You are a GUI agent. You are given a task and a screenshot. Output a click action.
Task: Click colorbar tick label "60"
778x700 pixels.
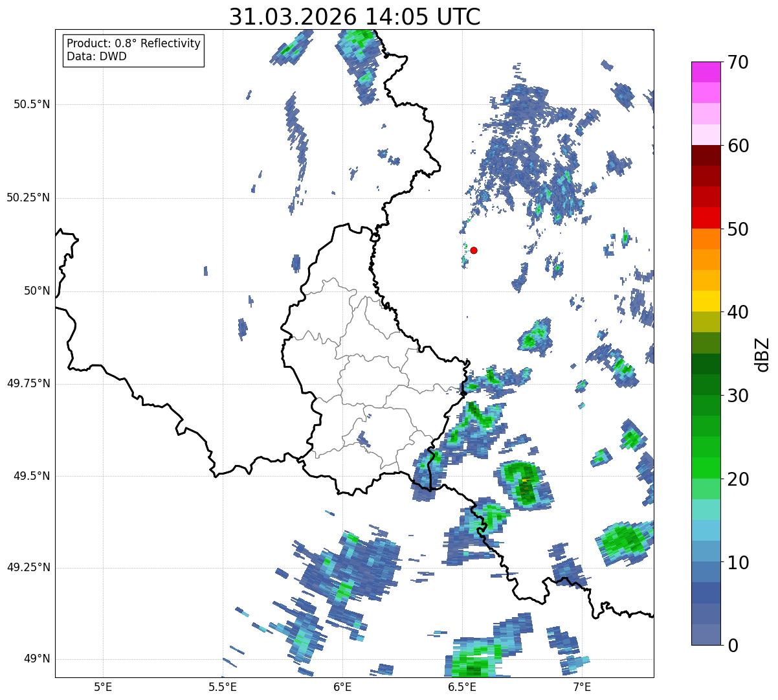coord(738,146)
